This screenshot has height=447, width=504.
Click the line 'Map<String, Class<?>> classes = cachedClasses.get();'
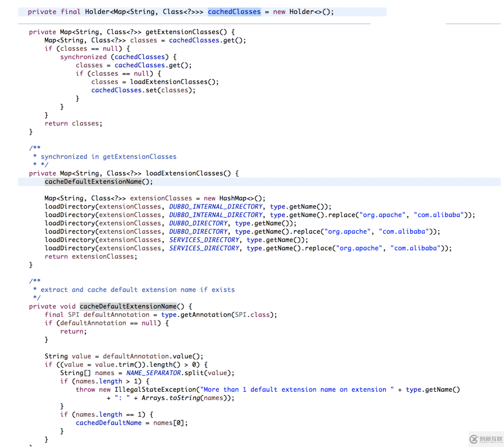click(x=145, y=40)
